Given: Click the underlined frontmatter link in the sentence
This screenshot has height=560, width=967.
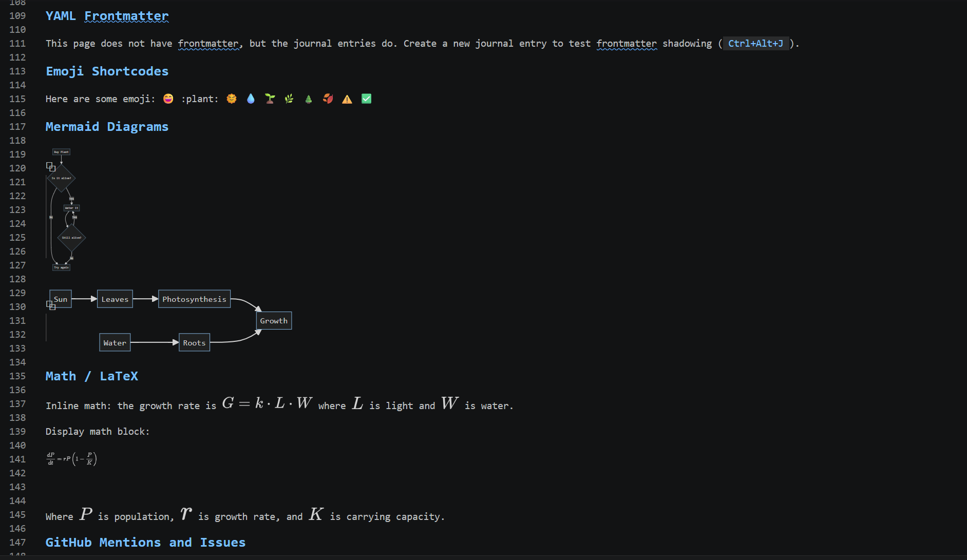Looking at the screenshot, I should 208,44.
